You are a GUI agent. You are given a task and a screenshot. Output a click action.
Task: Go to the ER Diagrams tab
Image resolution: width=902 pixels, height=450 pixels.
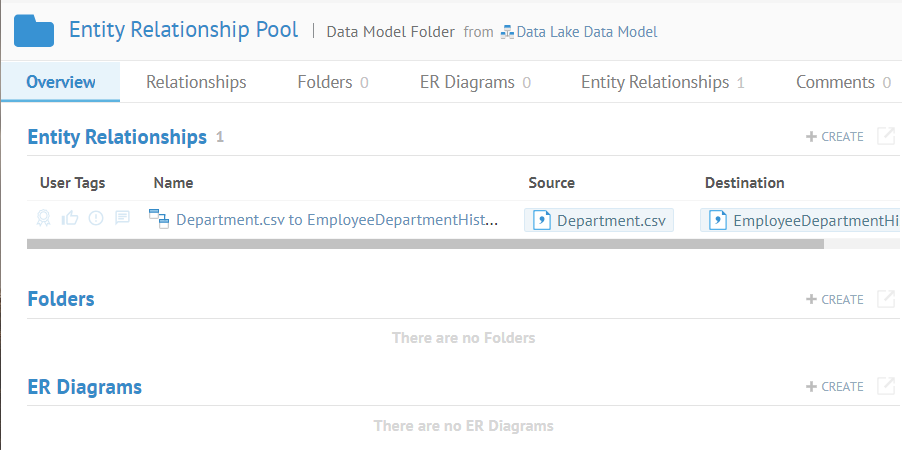click(x=475, y=82)
